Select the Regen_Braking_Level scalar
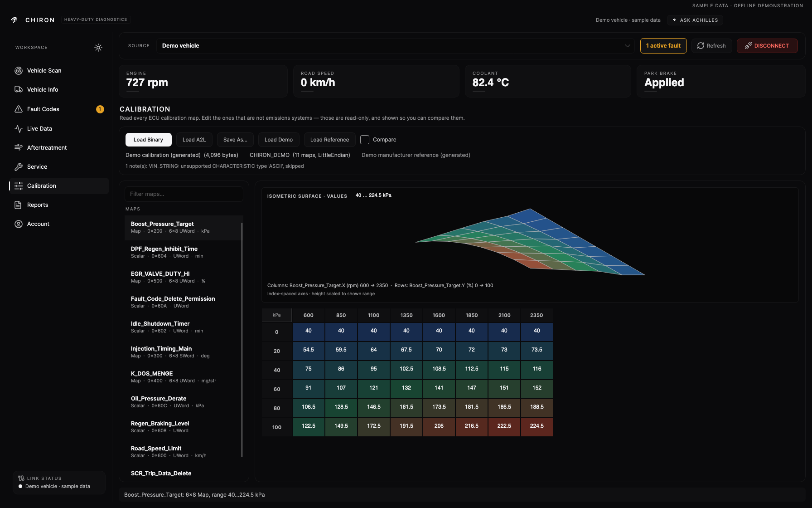 coord(184,427)
